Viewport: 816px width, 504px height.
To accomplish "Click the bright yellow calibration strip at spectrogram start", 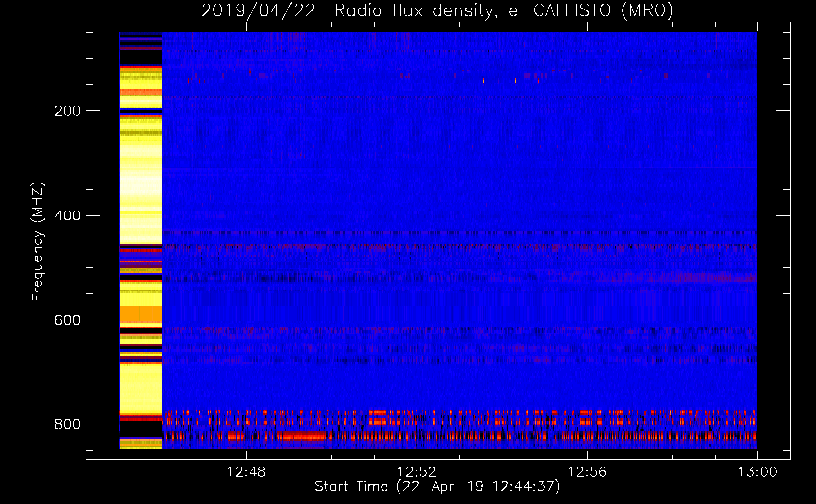I will tap(141, 240).
